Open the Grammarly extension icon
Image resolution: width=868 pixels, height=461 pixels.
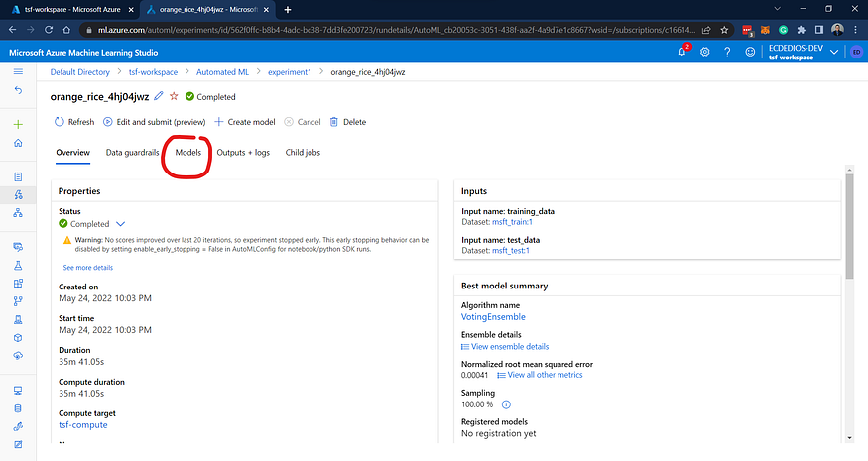point(783,30)
